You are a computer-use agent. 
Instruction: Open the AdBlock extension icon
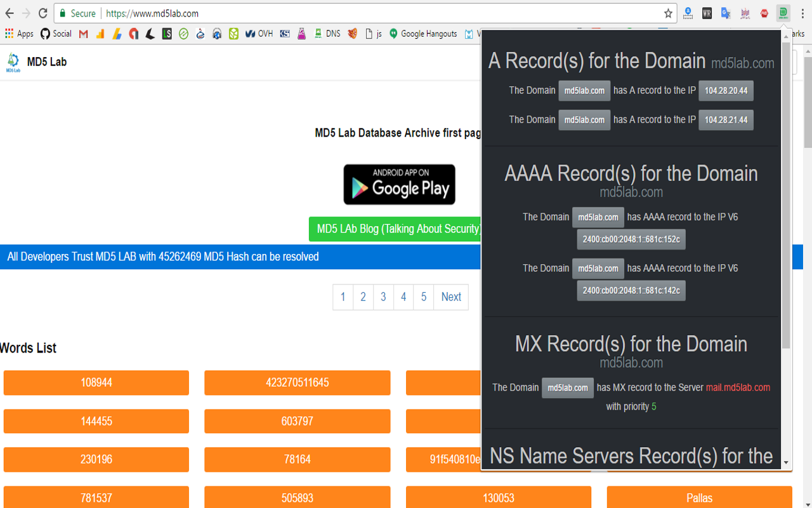tap(764, 13)
